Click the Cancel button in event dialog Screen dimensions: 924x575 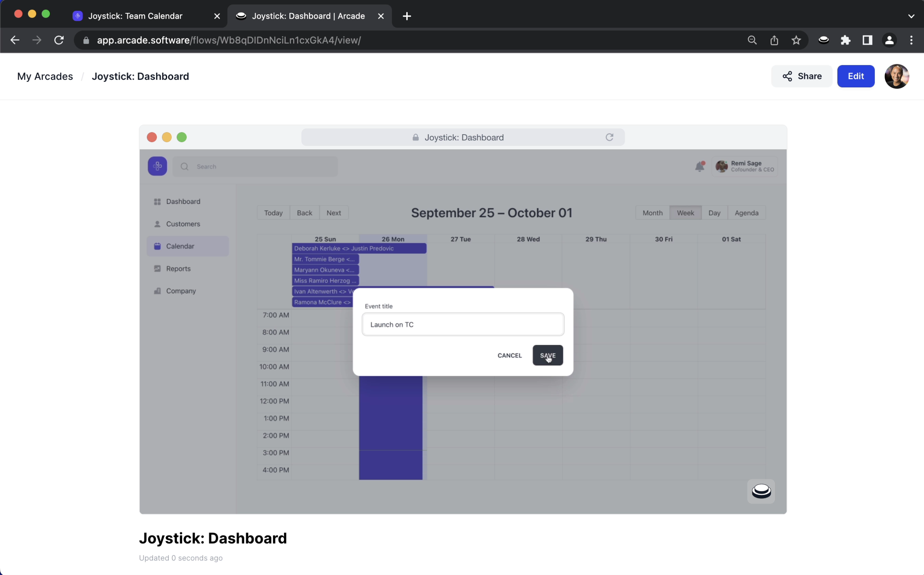point(509,355)
